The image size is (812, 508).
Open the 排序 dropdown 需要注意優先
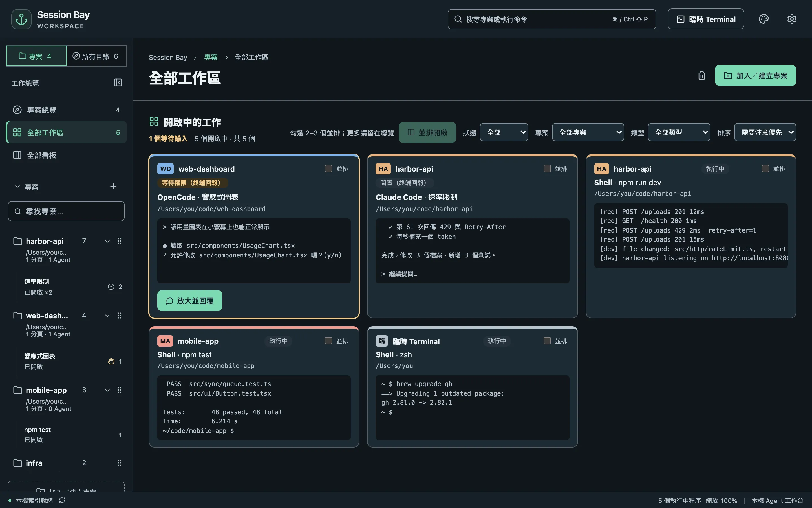pos(765,132)
